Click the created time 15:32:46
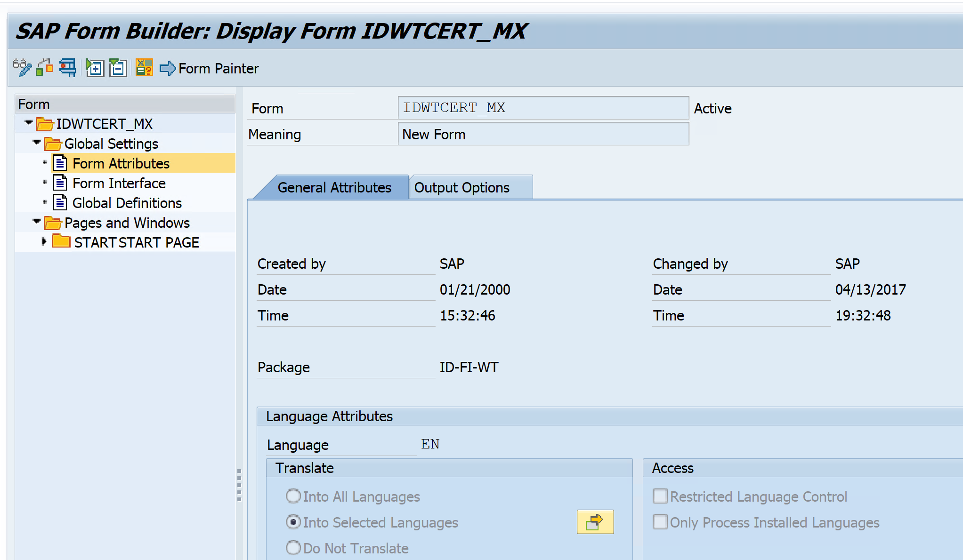Viewport: 963px width, 560px height. [468, 315]
